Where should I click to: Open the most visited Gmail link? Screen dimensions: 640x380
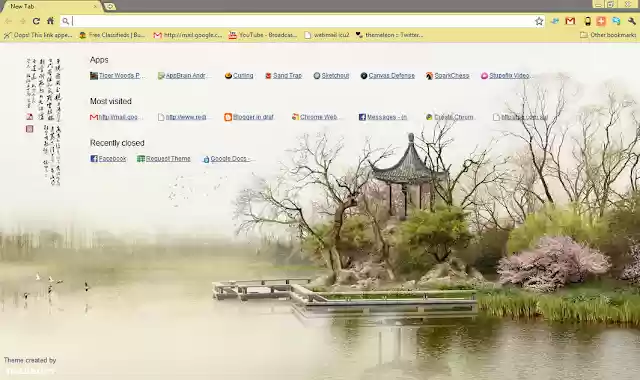tap(116, 117)
